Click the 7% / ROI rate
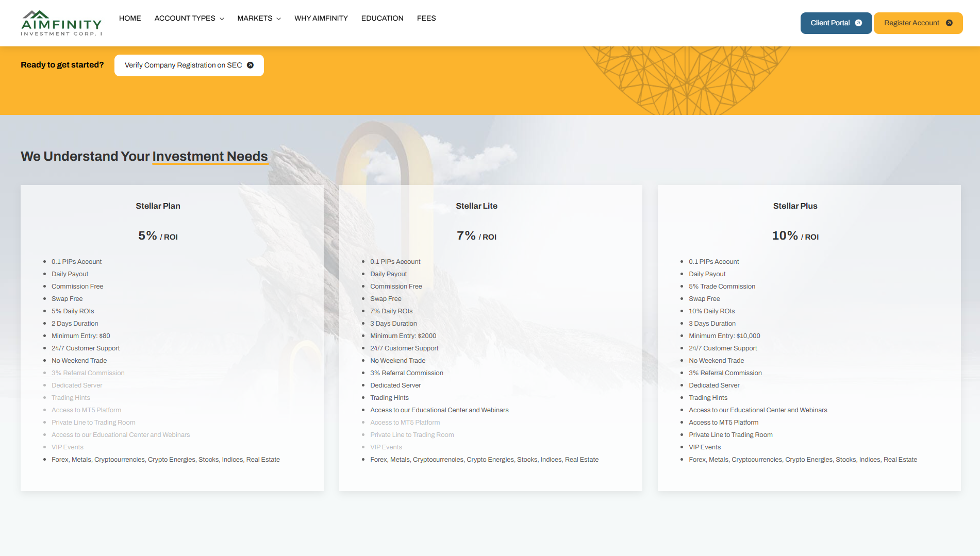 476,236
